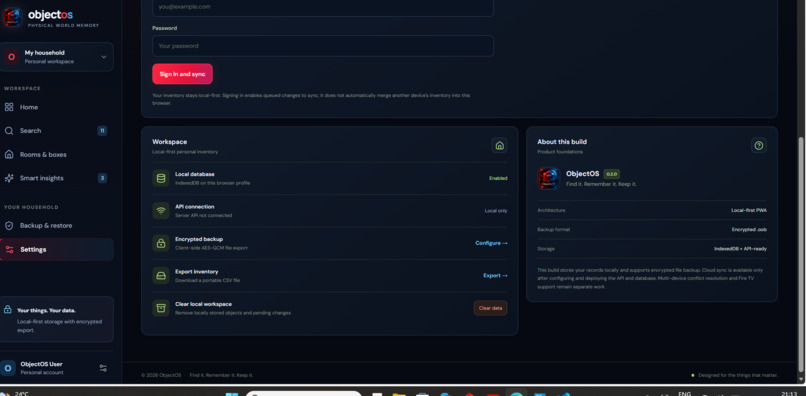The width and height of the screenshot is (806, 396).
Task: Click the ObjectOS logo in the sidebar
Action: click(12, 17)
